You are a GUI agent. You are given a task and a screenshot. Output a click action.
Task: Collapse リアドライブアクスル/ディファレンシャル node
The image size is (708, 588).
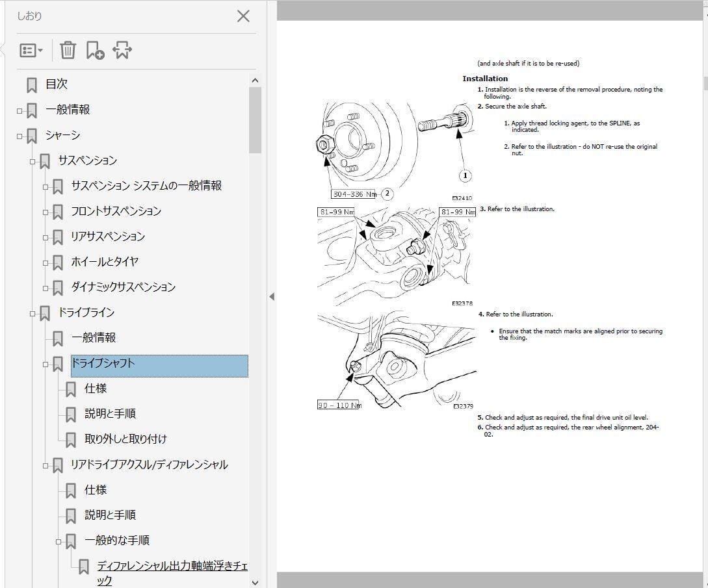tap(46, 465)
